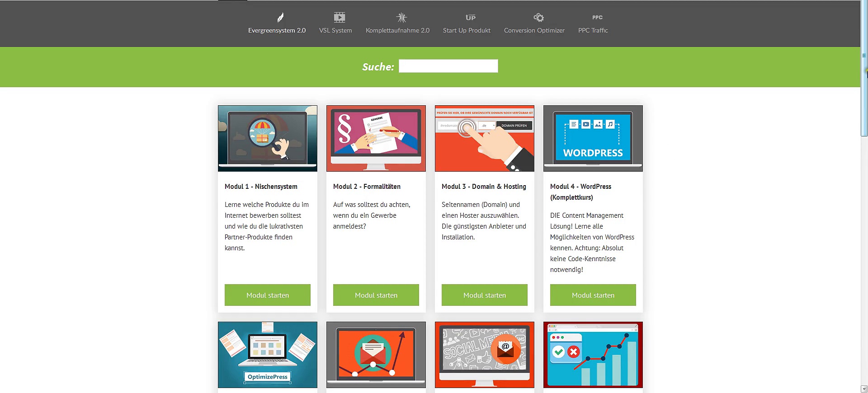Viewport: 868px width, 393px height.
Task: Go to Komplettaufnahme 2.0 section
Action: [397, 30]
